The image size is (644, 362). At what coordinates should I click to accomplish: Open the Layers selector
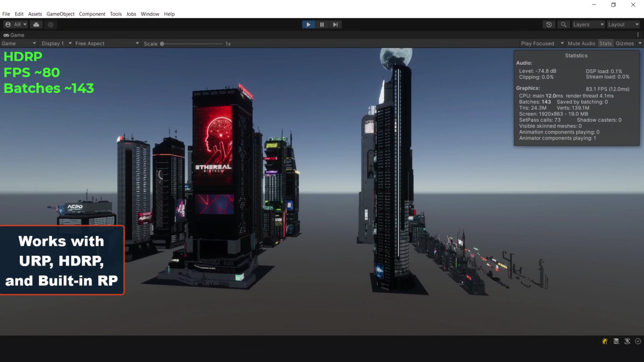[587, 24]
